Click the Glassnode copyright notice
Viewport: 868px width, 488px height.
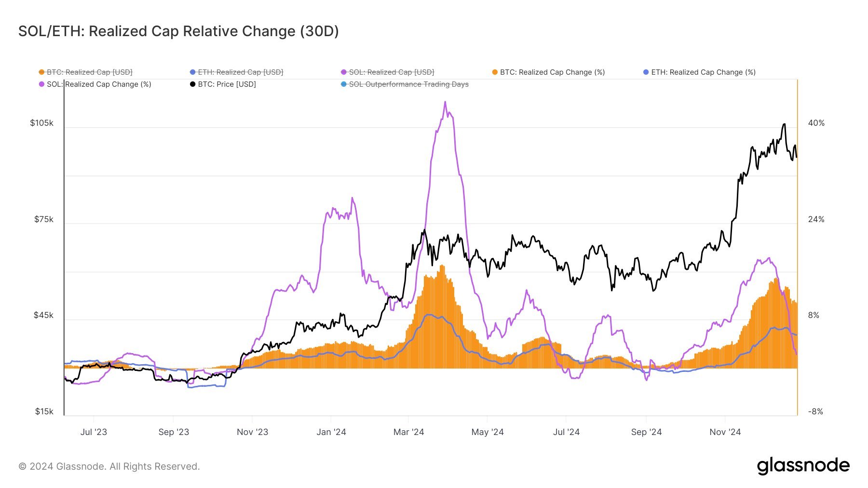click(x=109, y=466)
